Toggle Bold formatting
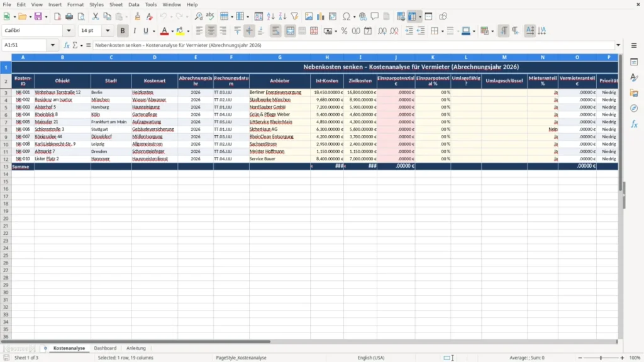Image resolution: width=644 pixels, height=362 pixels. click(x=123, y=31)
